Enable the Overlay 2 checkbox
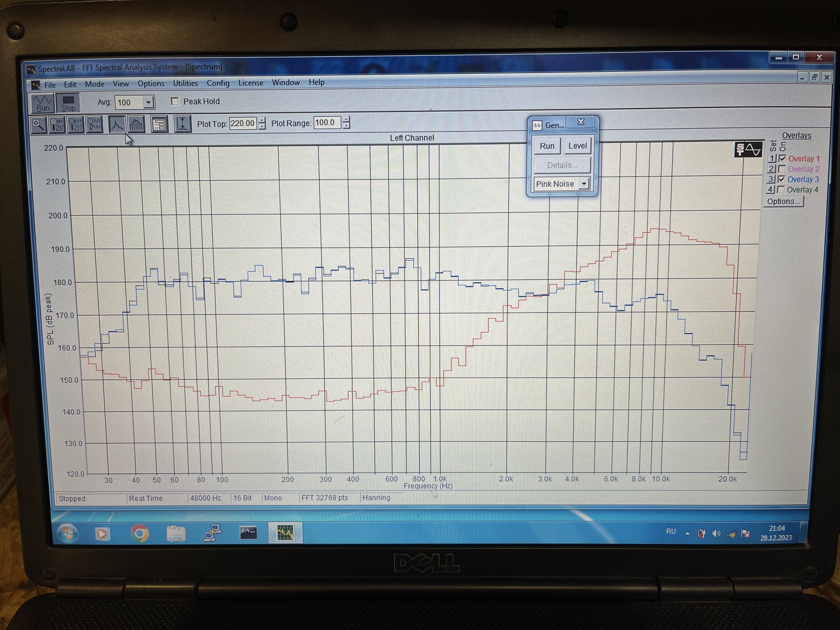 point(782,169)
